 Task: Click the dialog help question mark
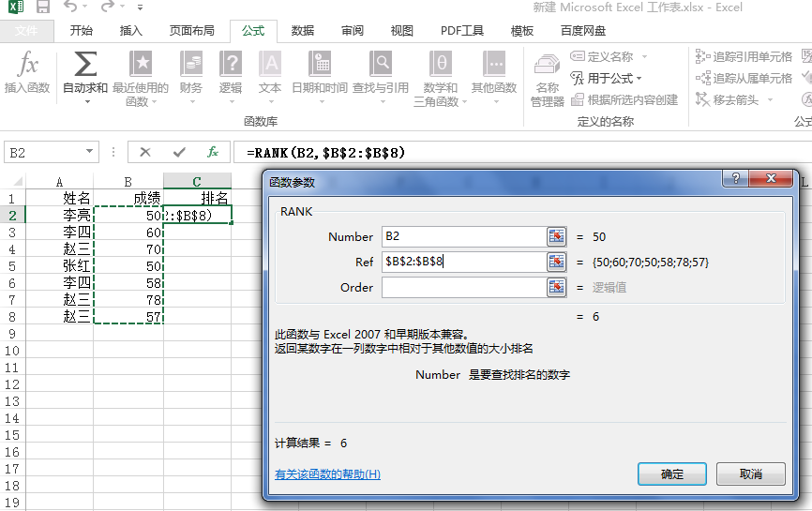736,179
